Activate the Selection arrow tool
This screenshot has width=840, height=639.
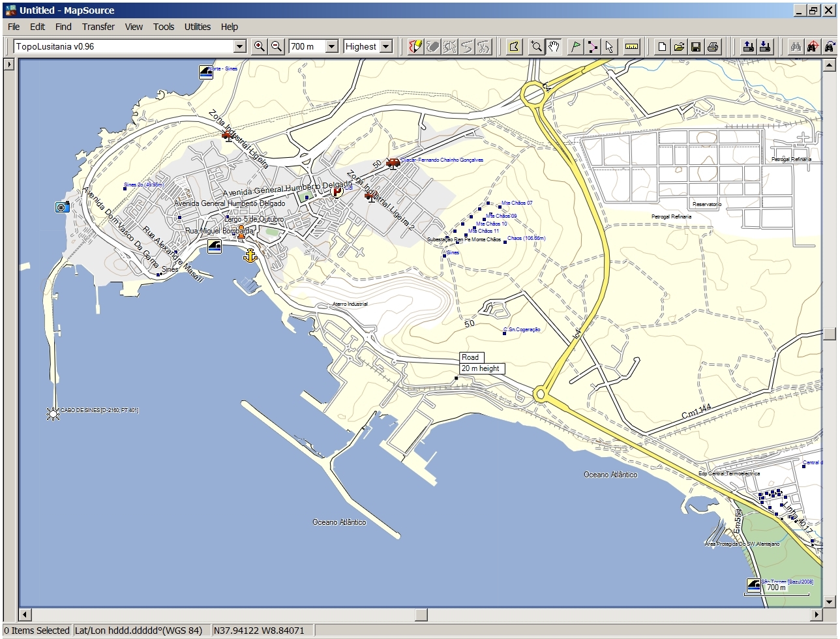pyautogui.click(x=608, y=46)
